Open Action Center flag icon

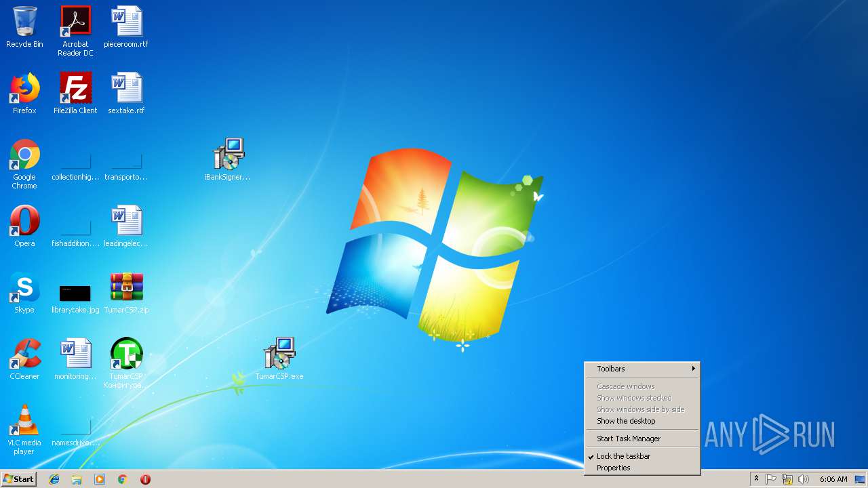771,479
